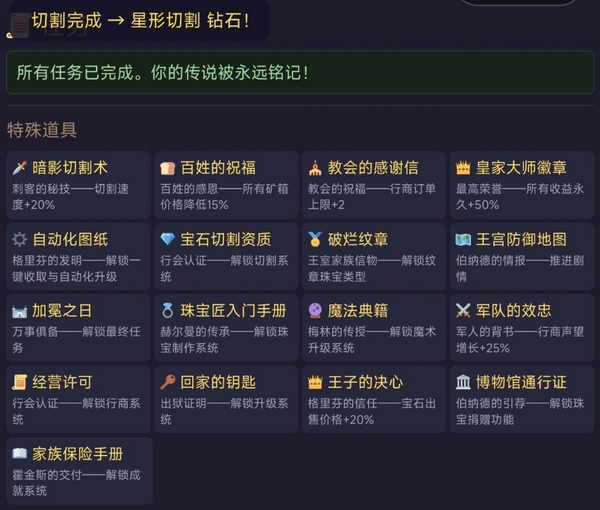600x510 pixels.
Task: Click the bread icon beside 百姓的祝福
Action: point(167,168)
